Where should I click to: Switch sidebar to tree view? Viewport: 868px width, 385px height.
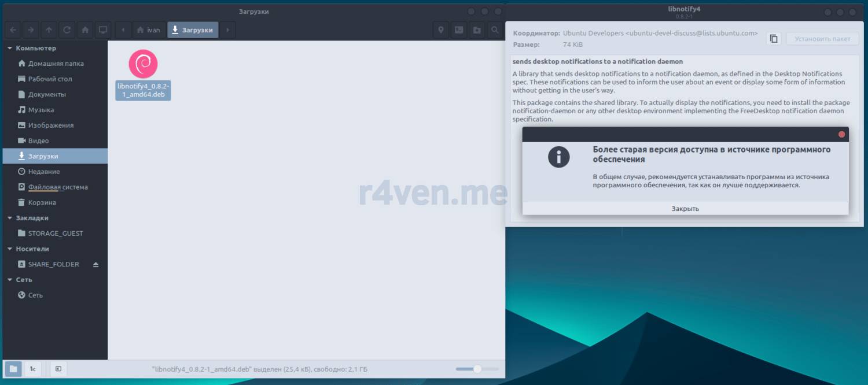click(x=33, y=369)
